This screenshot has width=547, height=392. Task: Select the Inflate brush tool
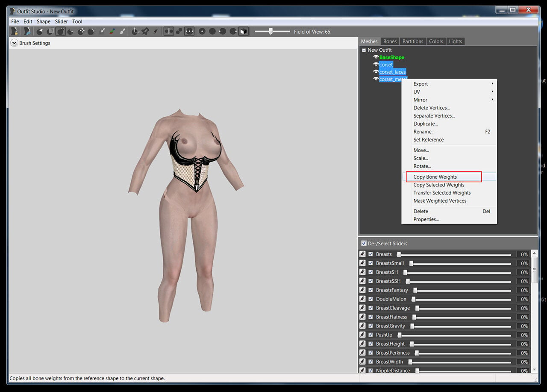(61, 31)
